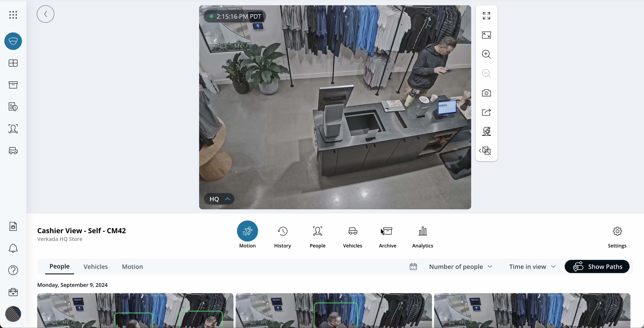Open the History view

pyautogui.click(x=282, y=236)
